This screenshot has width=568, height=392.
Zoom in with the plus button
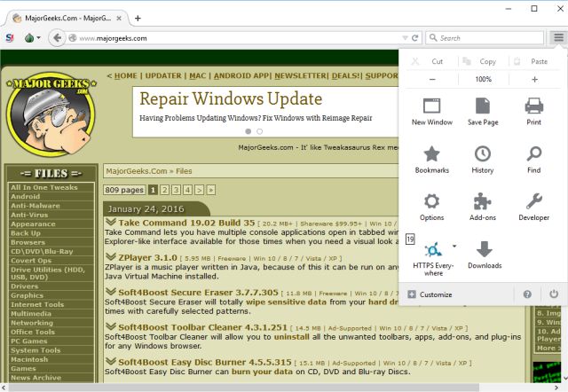coord(534,79)
